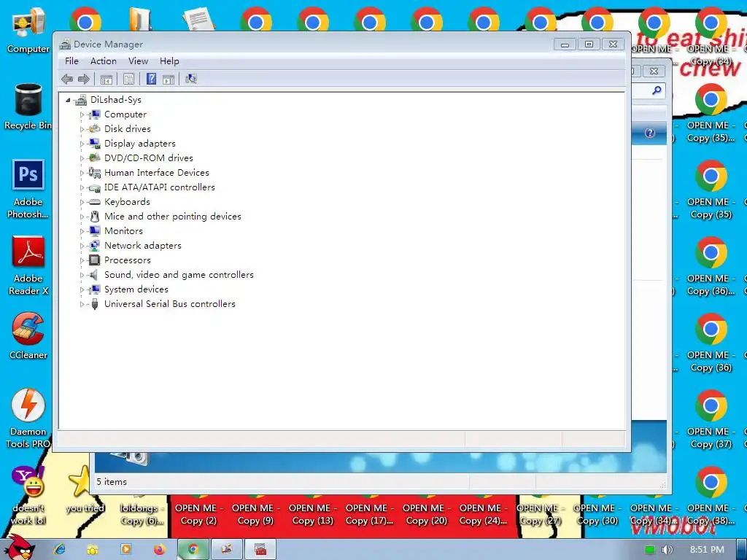747x560 pixels.
Task: Expand the Human Interface Devices category
Action: tap(82, 173)
